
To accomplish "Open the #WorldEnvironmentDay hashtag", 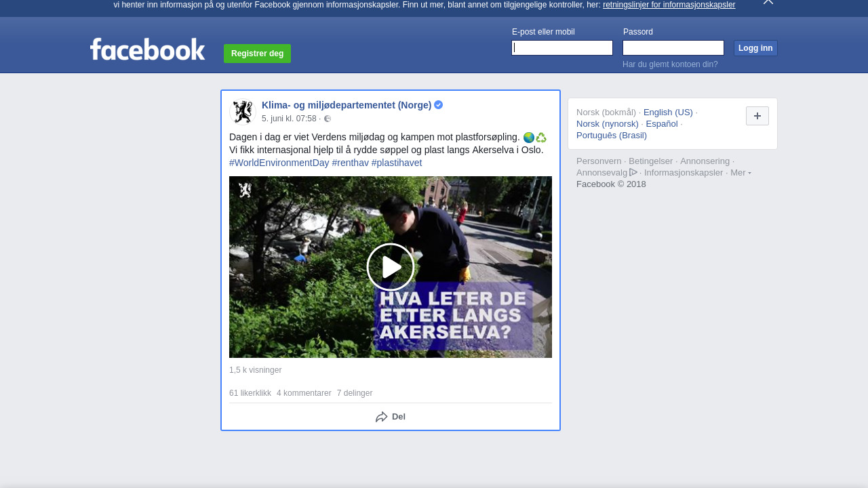I will [279, 163].
